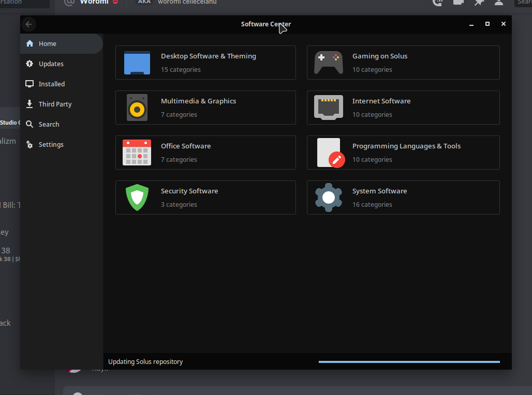This screenshot has height=395, width=532.
Task: Open Internet Software category
Action: point(403,108)
